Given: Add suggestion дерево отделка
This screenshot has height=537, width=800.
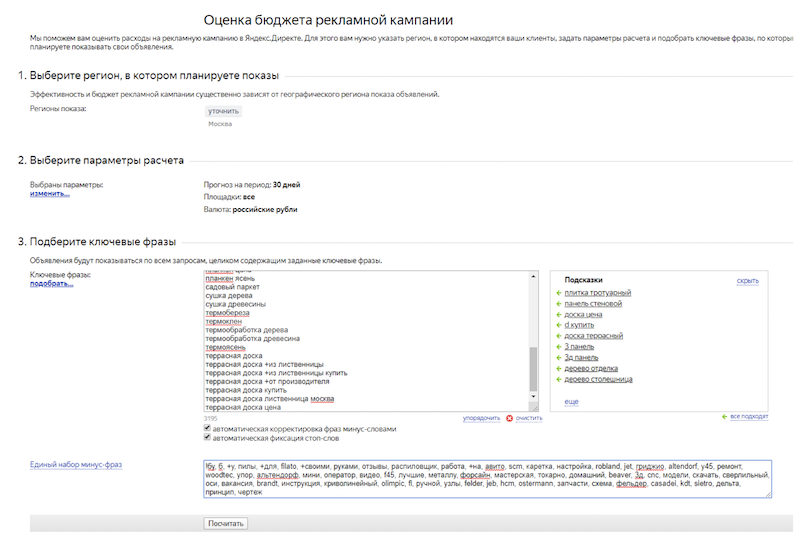Looking at the screenshot, I should 591,368.
